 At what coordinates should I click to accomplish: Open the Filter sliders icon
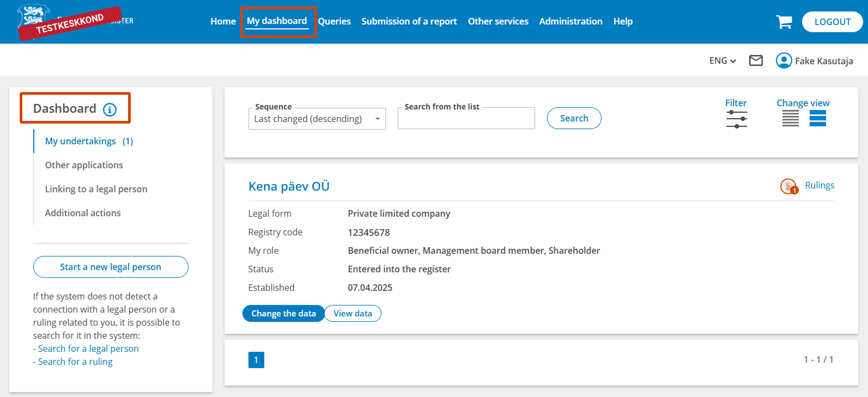(x=736, y=119)
